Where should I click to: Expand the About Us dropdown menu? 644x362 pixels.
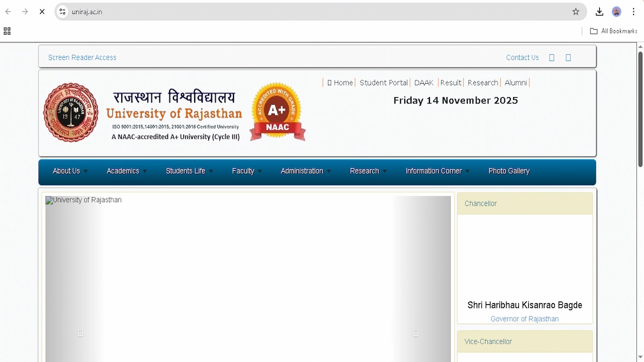pos(70,171)
